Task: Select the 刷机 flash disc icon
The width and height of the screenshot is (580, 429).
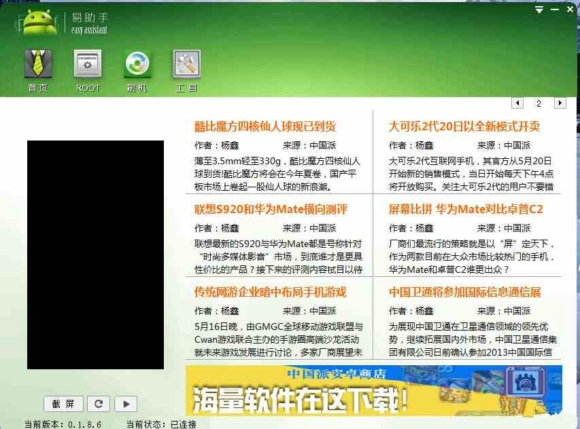Action: tap(137, 64)
